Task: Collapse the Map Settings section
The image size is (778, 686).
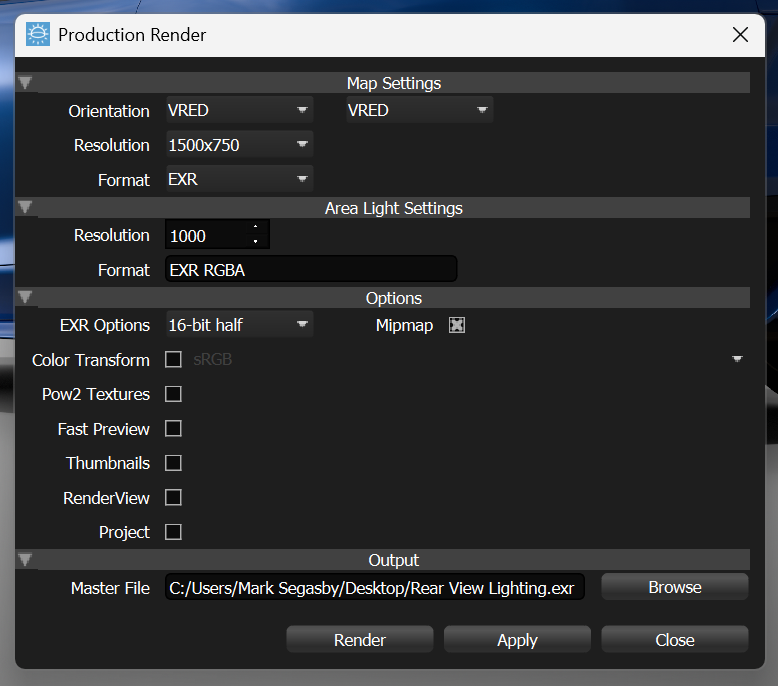Action: click(25, 82)
